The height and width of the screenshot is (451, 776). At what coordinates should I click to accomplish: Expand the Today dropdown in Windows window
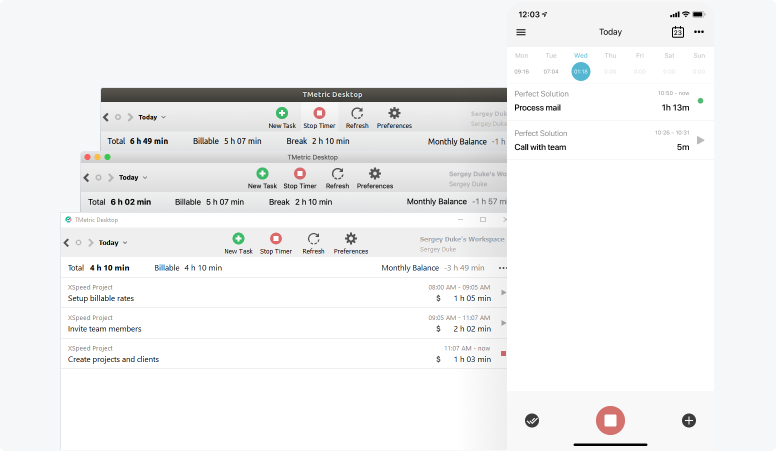click(x=113, y=243)
